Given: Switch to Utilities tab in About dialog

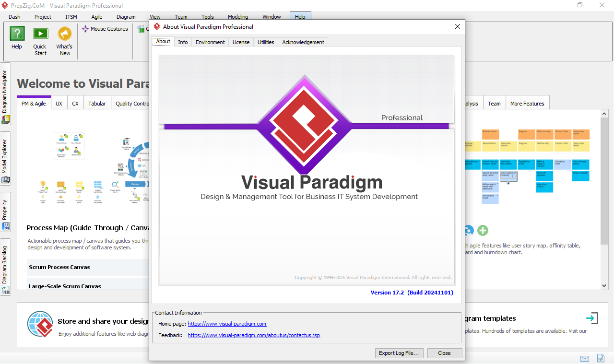Looking at the screenshot, I should pos(266,42).
